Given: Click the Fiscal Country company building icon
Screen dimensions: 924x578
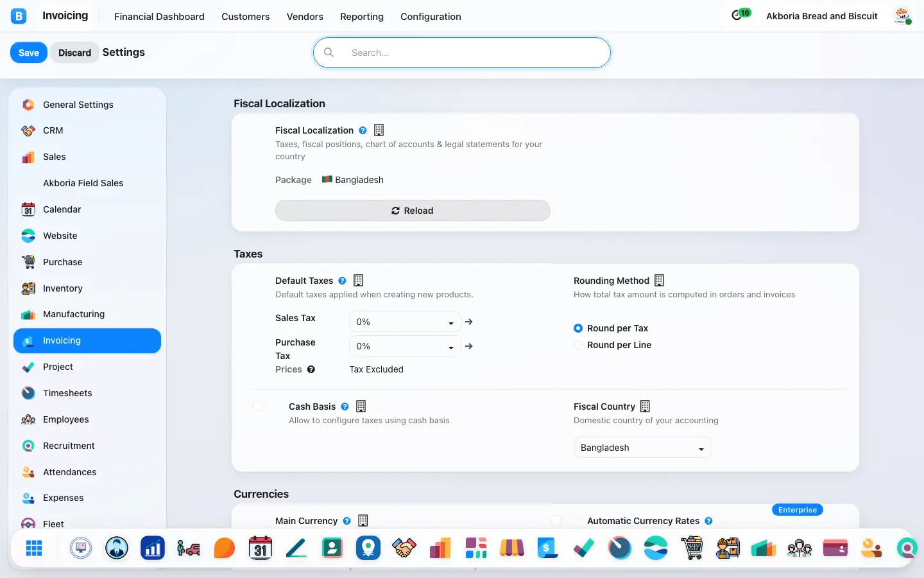Looking at the screenshot, I should coord(645,407).
